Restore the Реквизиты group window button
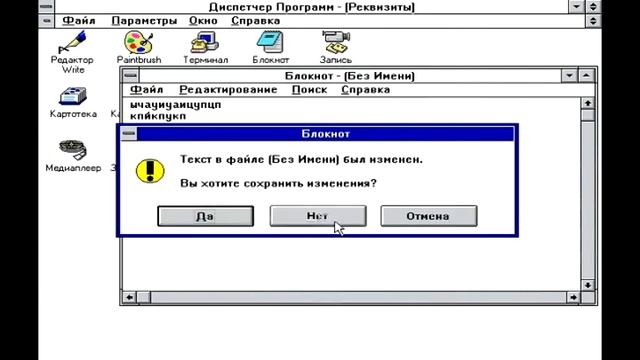 click(593, 21)
